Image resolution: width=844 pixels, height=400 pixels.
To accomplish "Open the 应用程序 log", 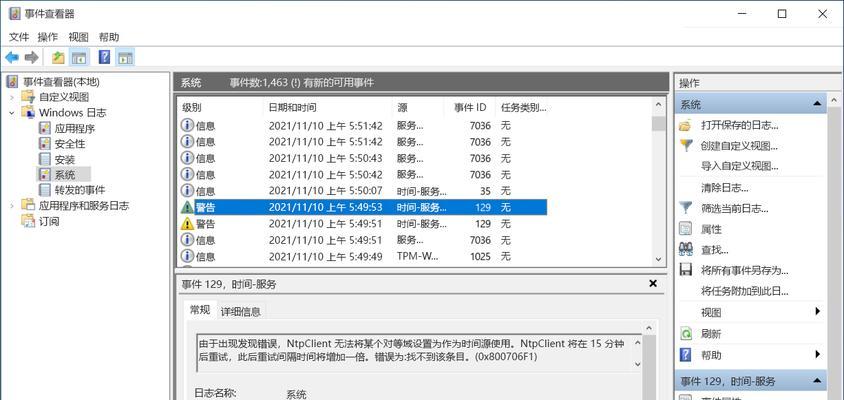I will click(75, 129).
